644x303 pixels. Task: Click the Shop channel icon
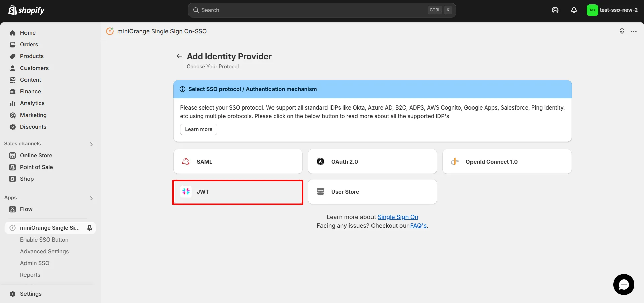point(13,179)
